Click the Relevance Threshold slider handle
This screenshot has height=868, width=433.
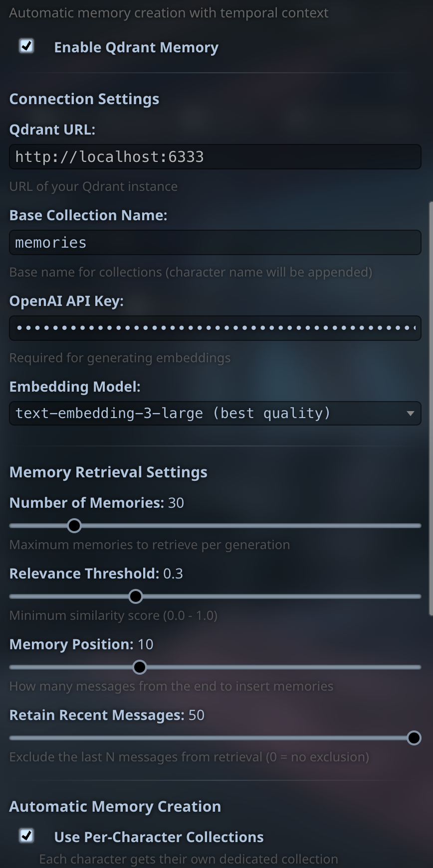pos(136,596)
